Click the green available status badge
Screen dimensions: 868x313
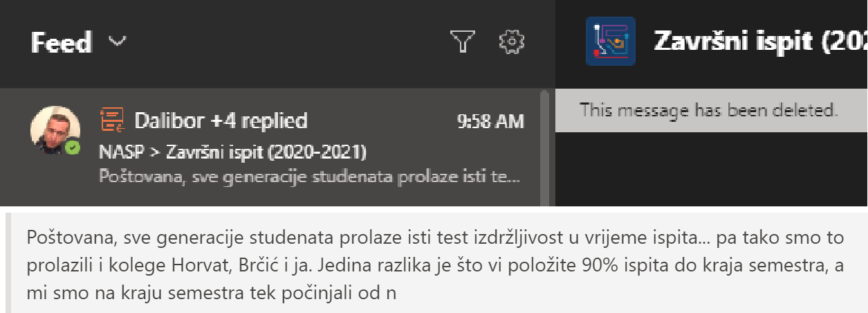tap(72, 148)
